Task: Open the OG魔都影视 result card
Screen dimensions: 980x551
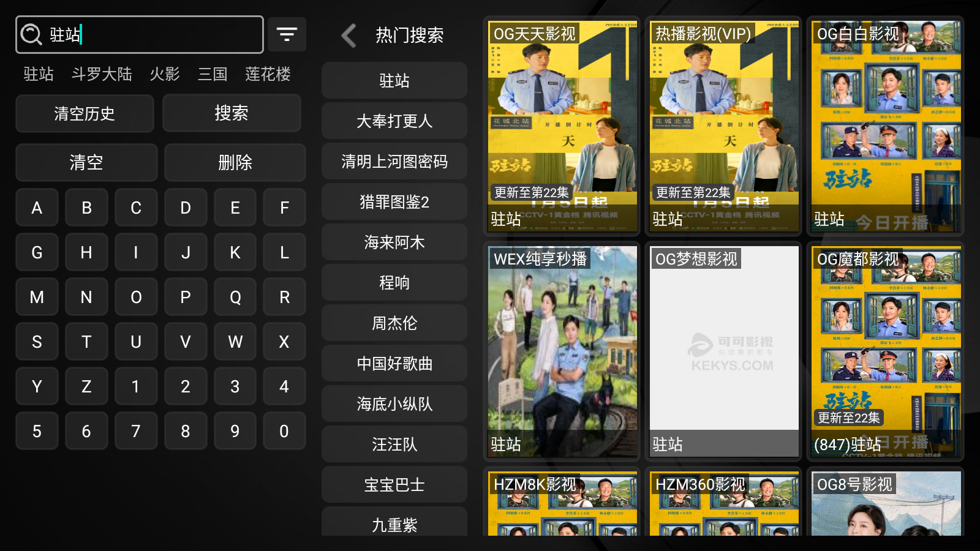Action: 886,351
